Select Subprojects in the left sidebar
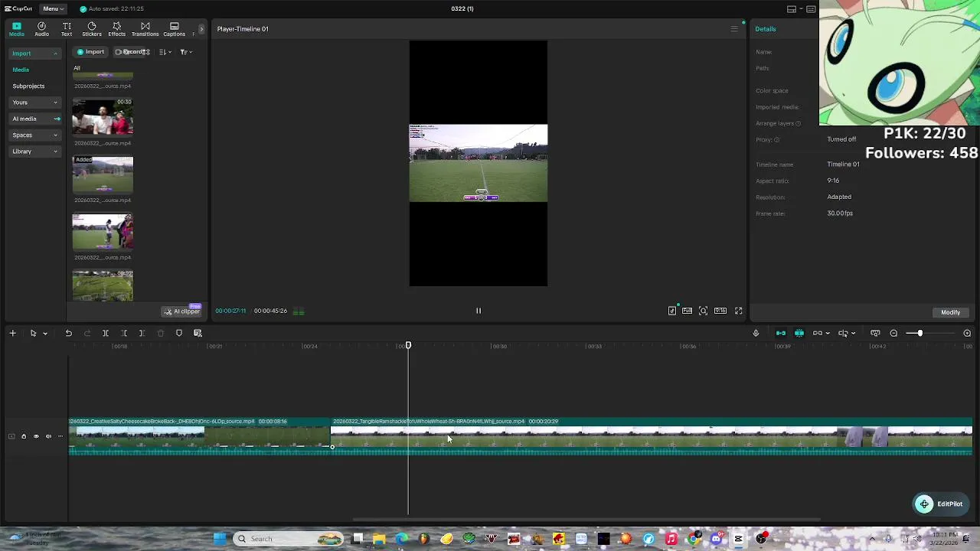The image size is (980, 551). pos(28,86)
